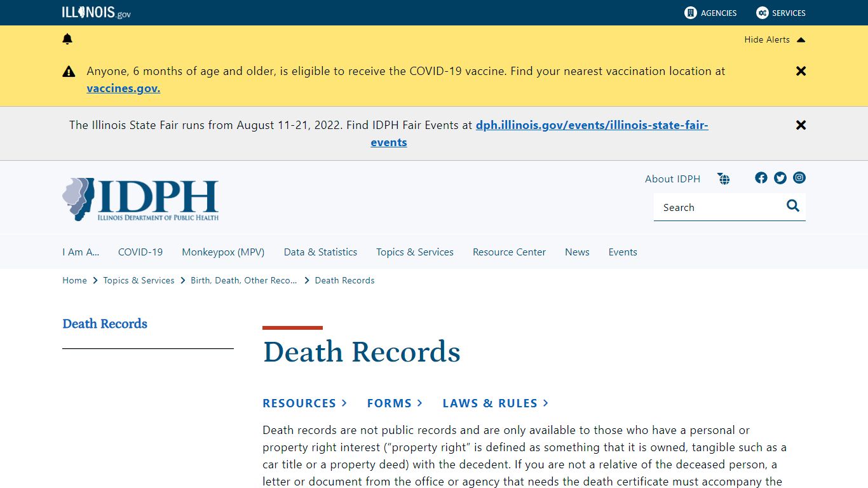Dismiss the COVID-19 vaccine alert
Viewport: 868px width, 488px height.
pos(801,71)
